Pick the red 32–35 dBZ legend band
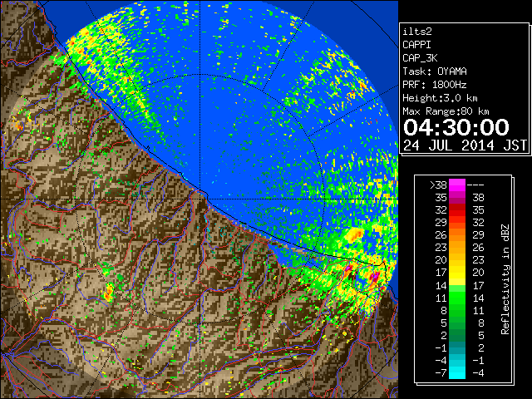Viewport: 532px width, 399px height. coord(457,210)
